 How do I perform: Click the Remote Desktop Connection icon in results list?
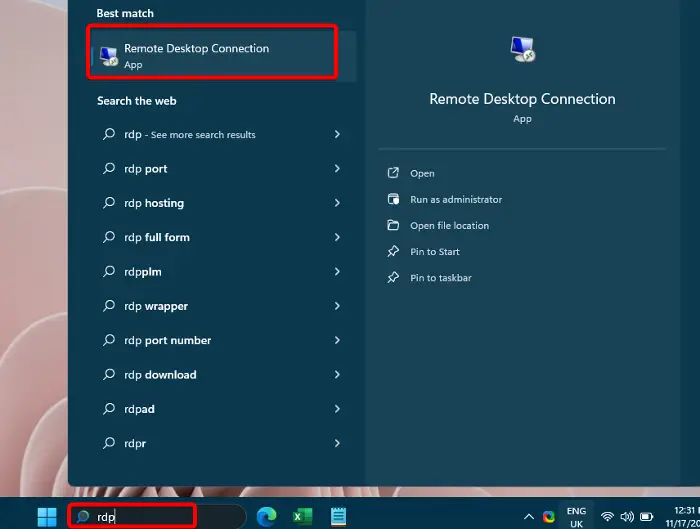tap(108, 56)
